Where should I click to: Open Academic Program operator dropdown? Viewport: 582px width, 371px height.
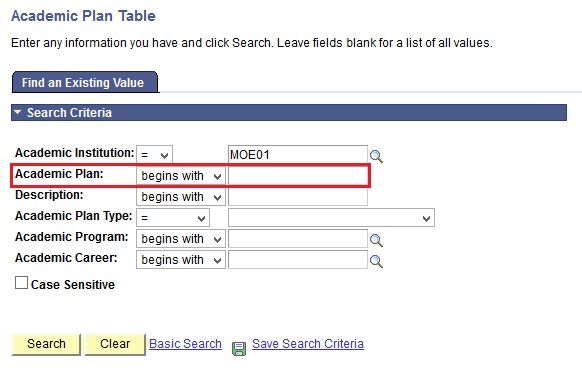pos(181,239)
